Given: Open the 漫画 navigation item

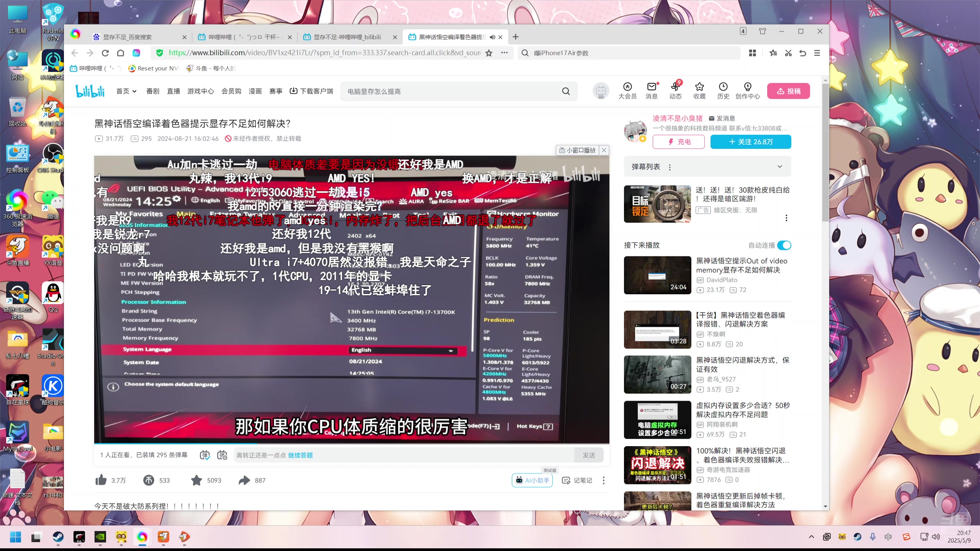Looking at the screenshot, I should 255,91.
